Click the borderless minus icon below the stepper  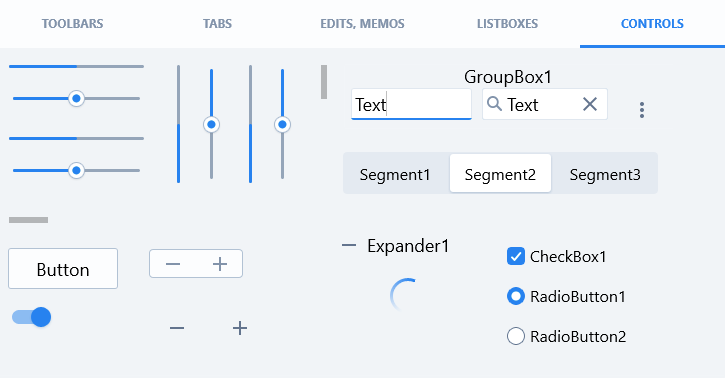[x=177, y=328]
